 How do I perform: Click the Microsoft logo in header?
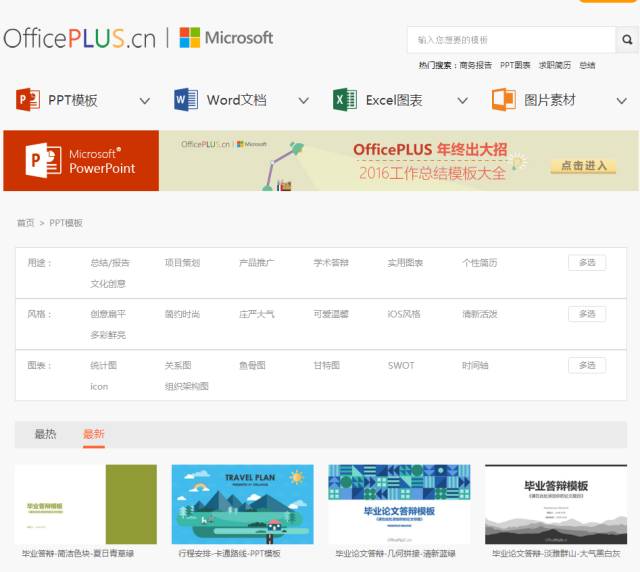[226, 38]
